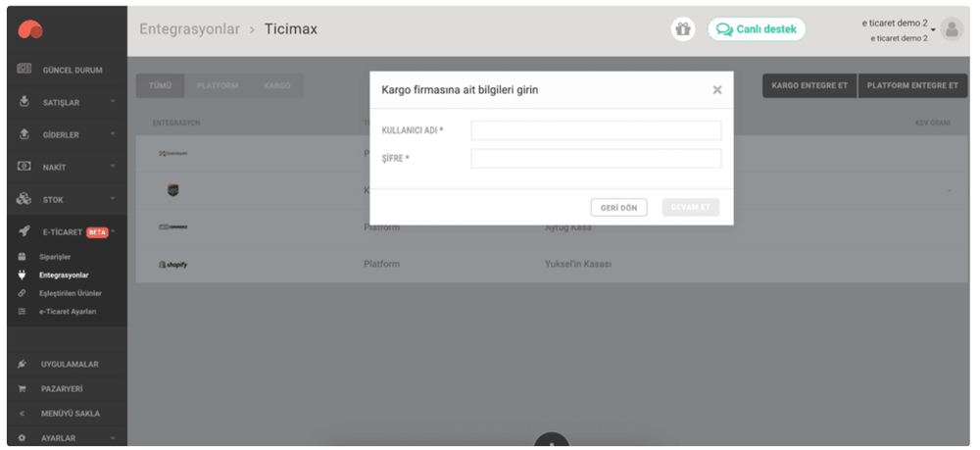Expand the Satışlar menu
This screenshot has width=980, height=450.
61,102
